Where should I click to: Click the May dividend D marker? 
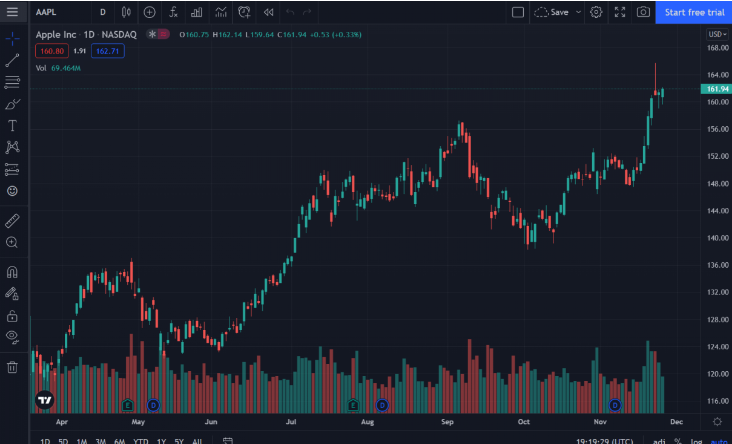[x=153, y=405]
